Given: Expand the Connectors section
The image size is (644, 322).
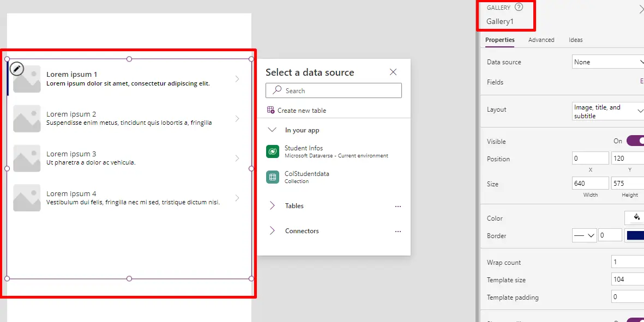Looking at the screenshot, I should 272,230.
